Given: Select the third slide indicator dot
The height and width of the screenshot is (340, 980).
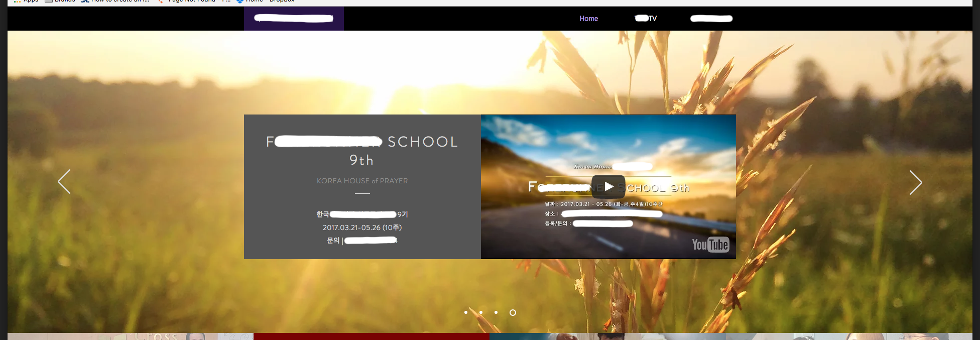Looking at the screenshot, I should (x=496, y=312).
